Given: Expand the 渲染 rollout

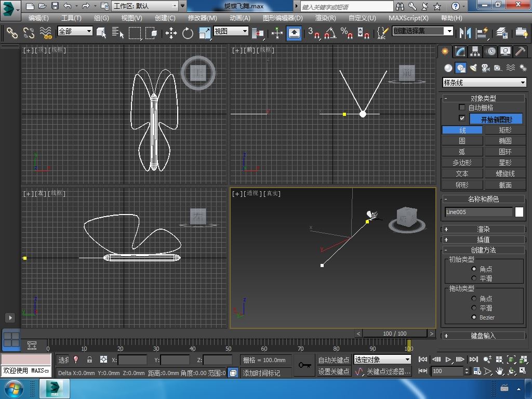Looking at the screenshot, I should pyautogui.click(x=483, y=229).
